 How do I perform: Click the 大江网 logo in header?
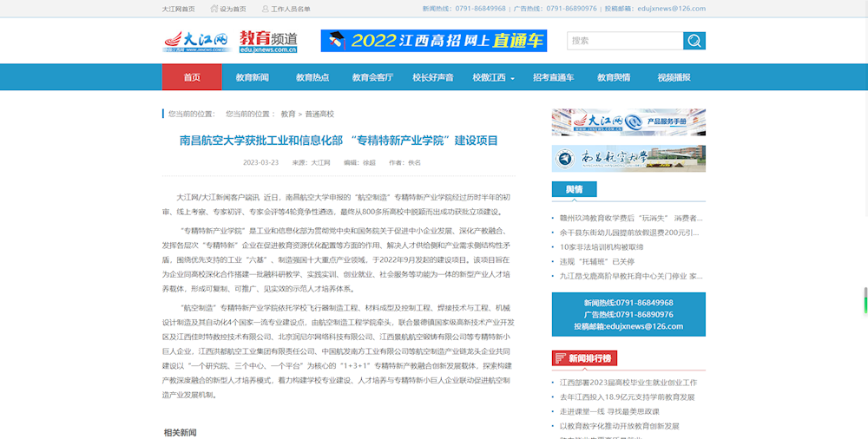coord(196,41)
